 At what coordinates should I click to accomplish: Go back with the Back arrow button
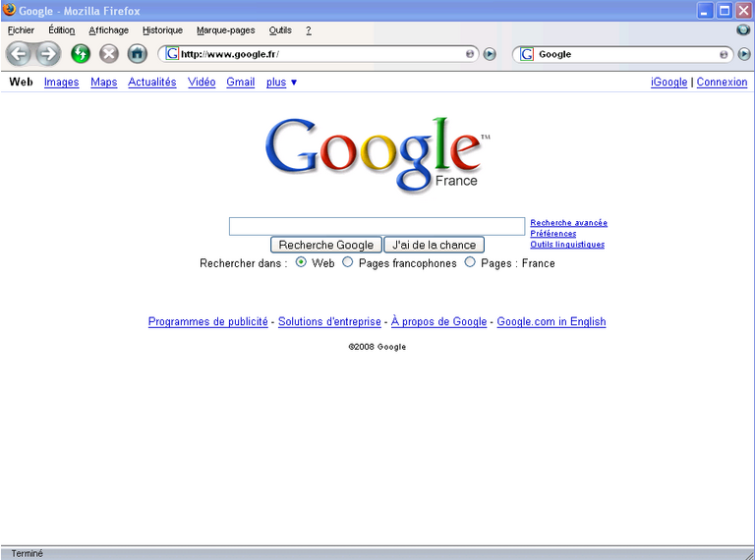19,54
